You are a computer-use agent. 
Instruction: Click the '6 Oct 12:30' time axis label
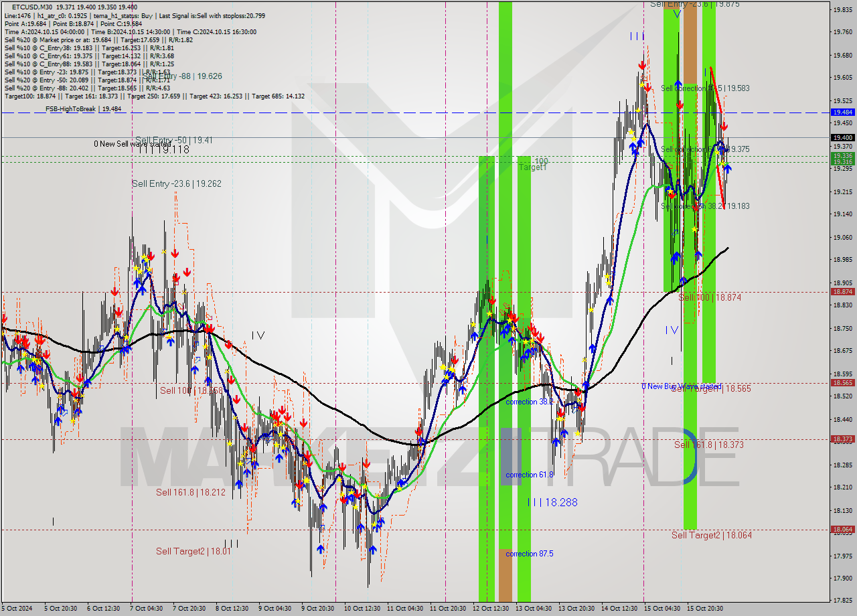point(104,609)
